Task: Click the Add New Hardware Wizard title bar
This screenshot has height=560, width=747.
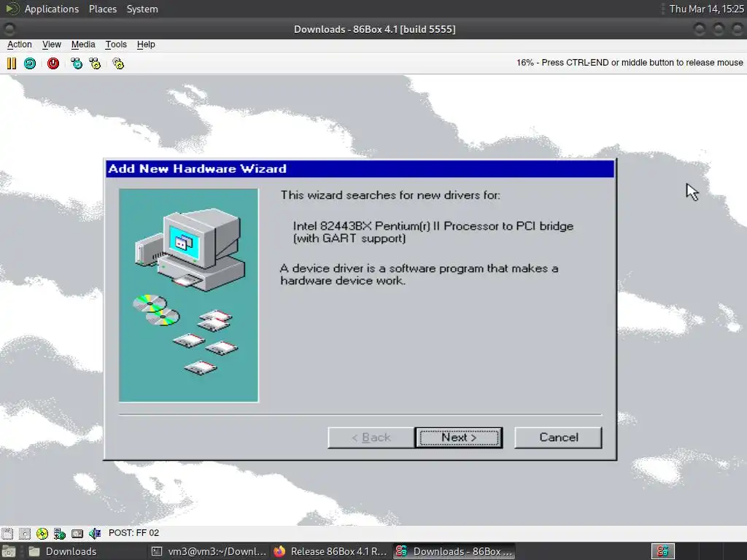Action: [x=360, y=168]
